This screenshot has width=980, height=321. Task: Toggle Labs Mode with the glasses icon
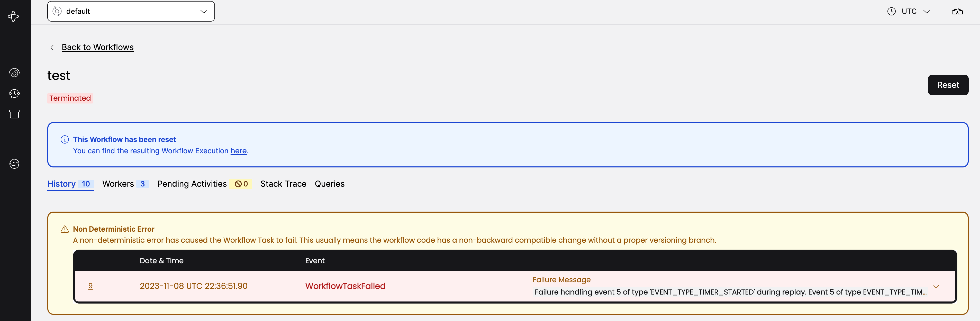(x=957, y=11)
